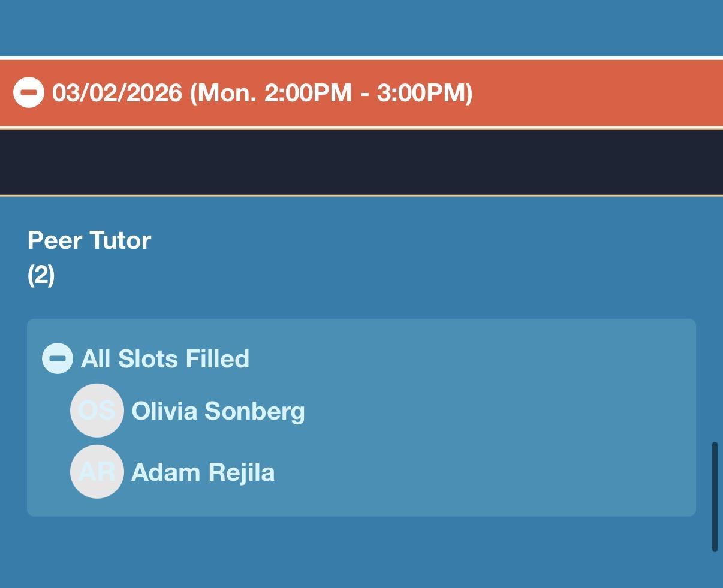
Task: Click the vertical scrollbar thumb
Action: pos(714,496)
